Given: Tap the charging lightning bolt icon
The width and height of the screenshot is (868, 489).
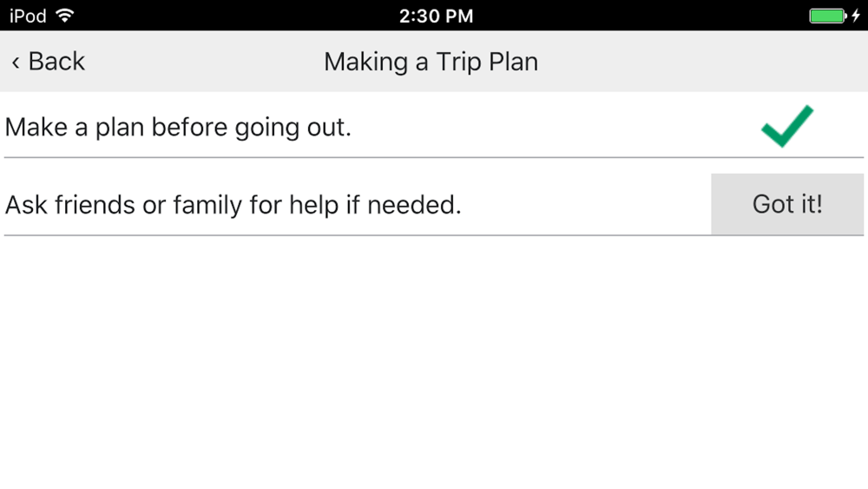Looking at the screenshot, I should pos(856,16).
